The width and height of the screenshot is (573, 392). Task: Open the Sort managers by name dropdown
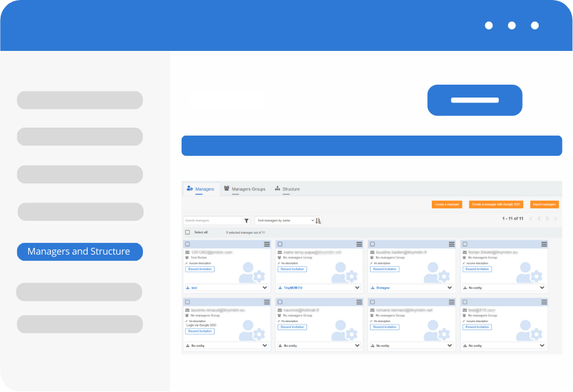pyautogui.click(x=285, y=220)
